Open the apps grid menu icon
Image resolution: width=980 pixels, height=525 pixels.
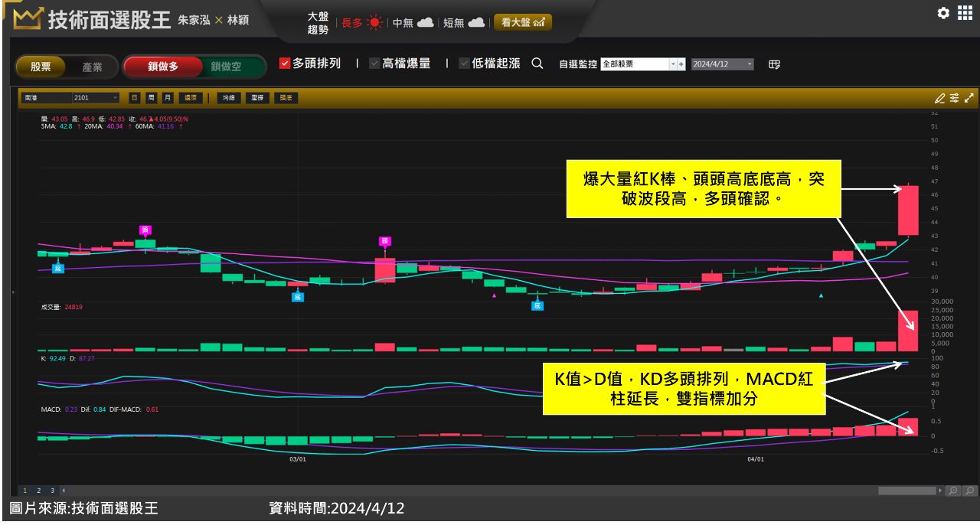(965, 13)
